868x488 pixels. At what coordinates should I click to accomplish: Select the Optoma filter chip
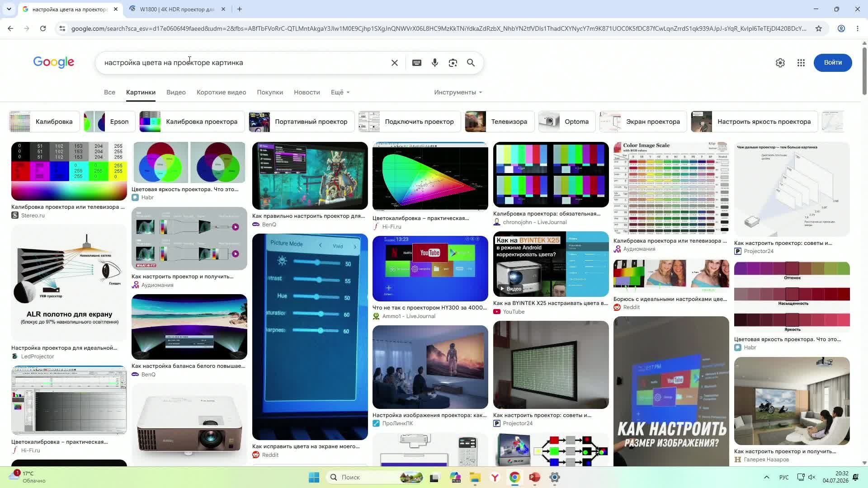click(x=567, y=122)
